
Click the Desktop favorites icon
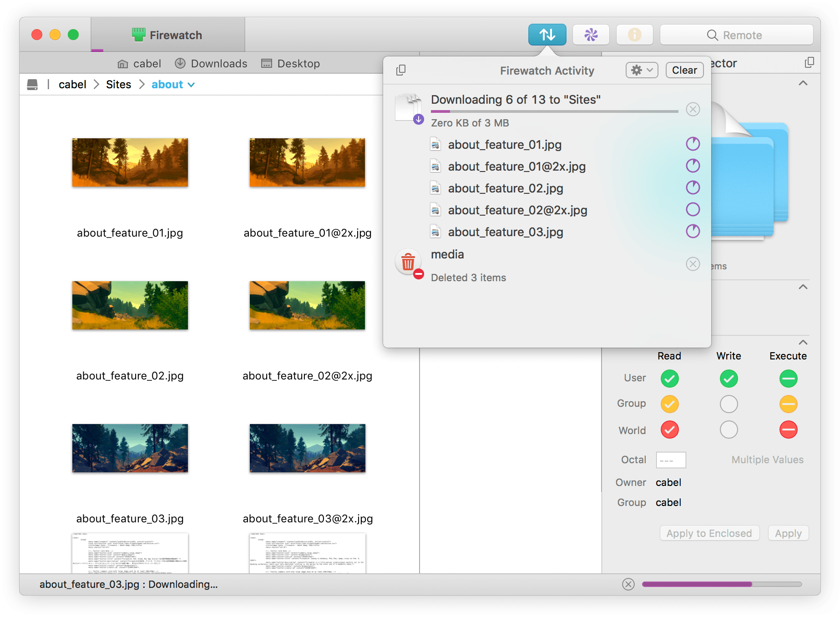(266, 63)
